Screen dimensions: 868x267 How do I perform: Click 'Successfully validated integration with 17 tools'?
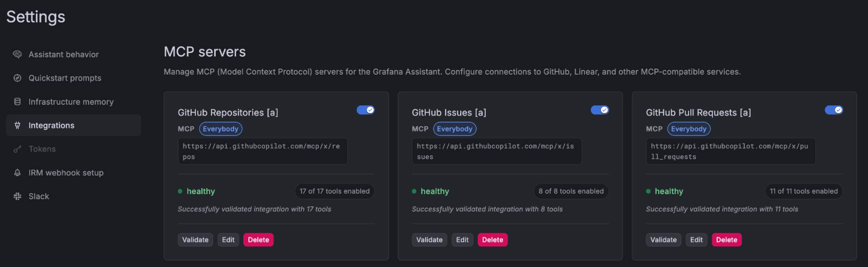pyautogui.click(x=254, y=209)
